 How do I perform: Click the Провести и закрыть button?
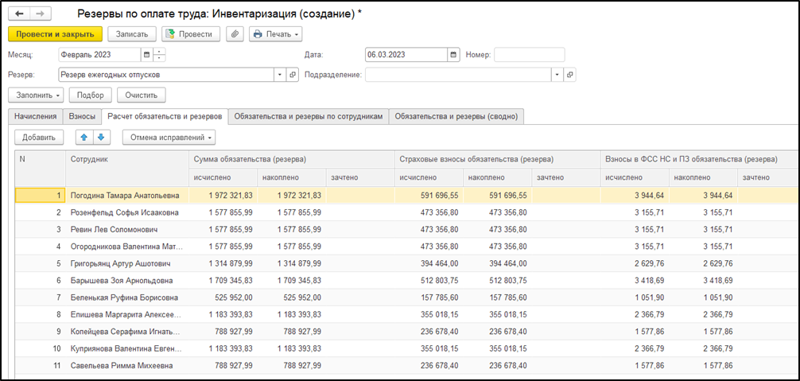coord(55,34)
